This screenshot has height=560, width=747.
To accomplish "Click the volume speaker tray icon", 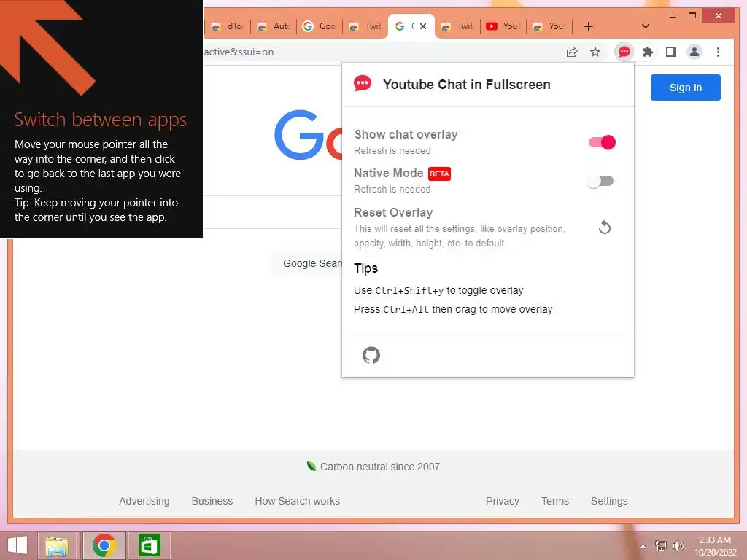I will (x=678, y=545).
